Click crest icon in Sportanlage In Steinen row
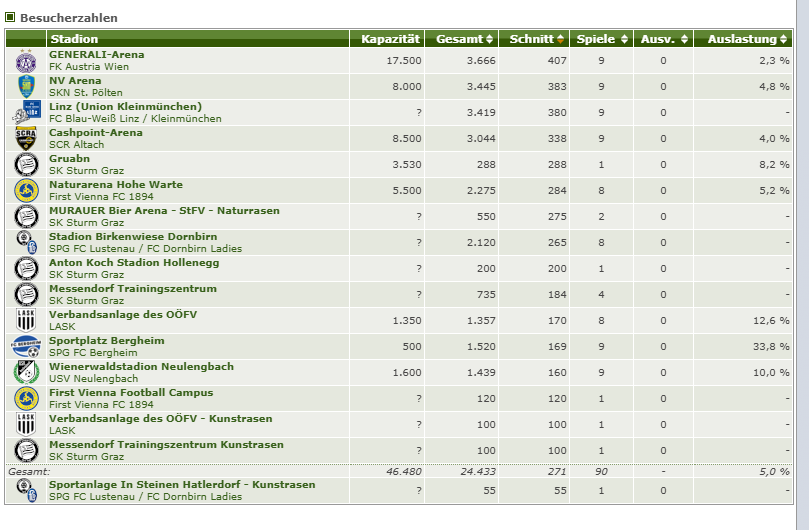This screenshot has width=809, height=530. pos(26,491)
